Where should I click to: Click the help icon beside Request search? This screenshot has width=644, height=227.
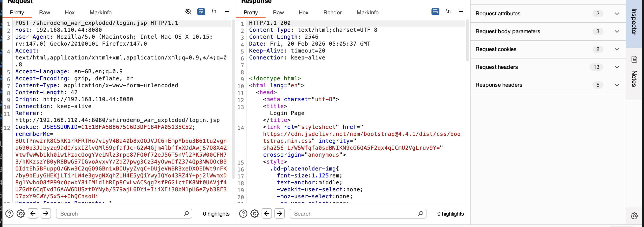[x=9, y=213]
